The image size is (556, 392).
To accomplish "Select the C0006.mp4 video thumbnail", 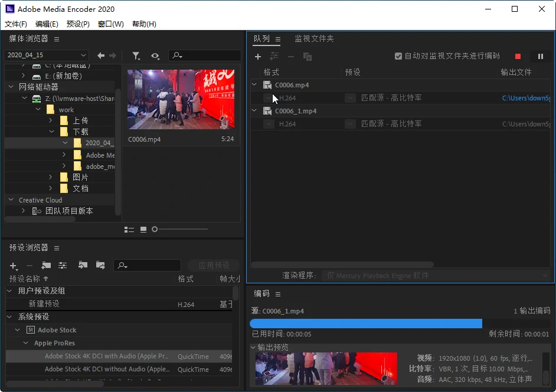I will pyautogui.click(x=181, y=99).
